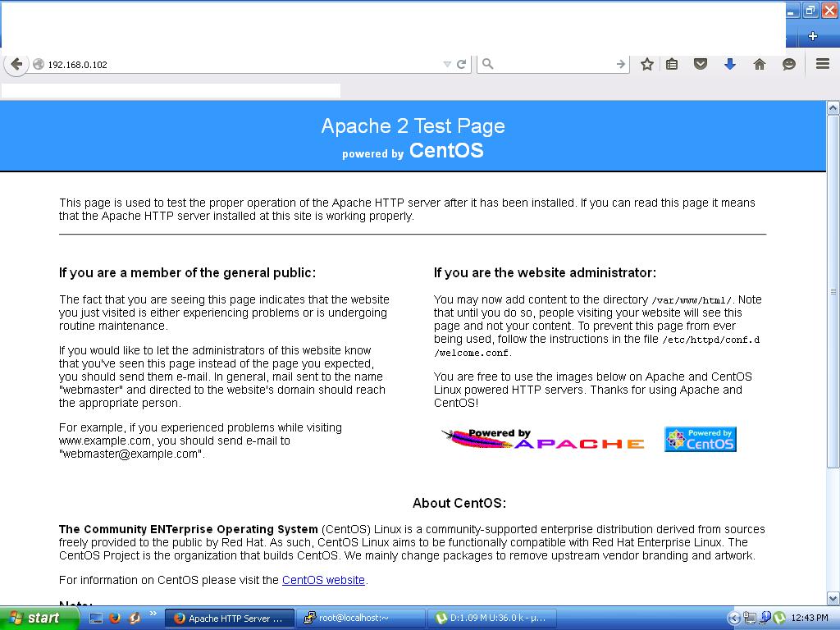The image size is (840, 630).
Task: Save page to Pocket
Action: tap(701, 64)
